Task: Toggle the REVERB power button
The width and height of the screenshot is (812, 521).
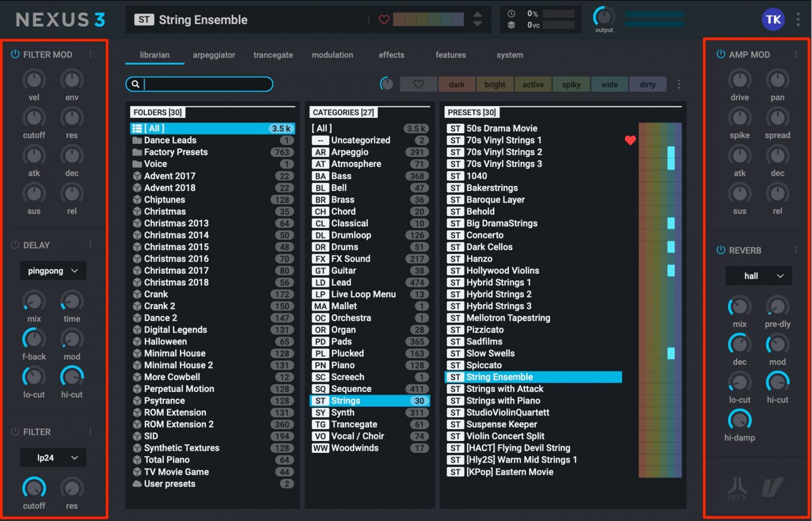Action: (x=721, y=250)
